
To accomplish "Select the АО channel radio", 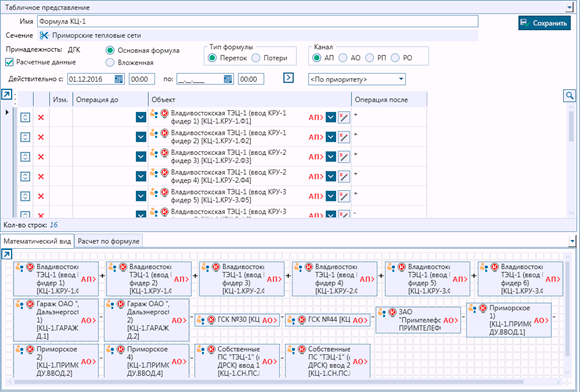I will [x=343, y=58].
